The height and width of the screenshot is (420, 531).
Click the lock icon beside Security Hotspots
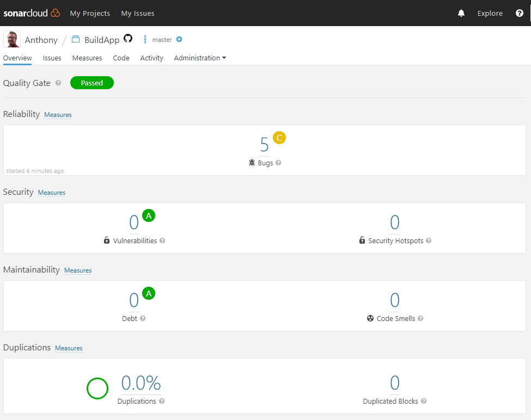[362, 240]
